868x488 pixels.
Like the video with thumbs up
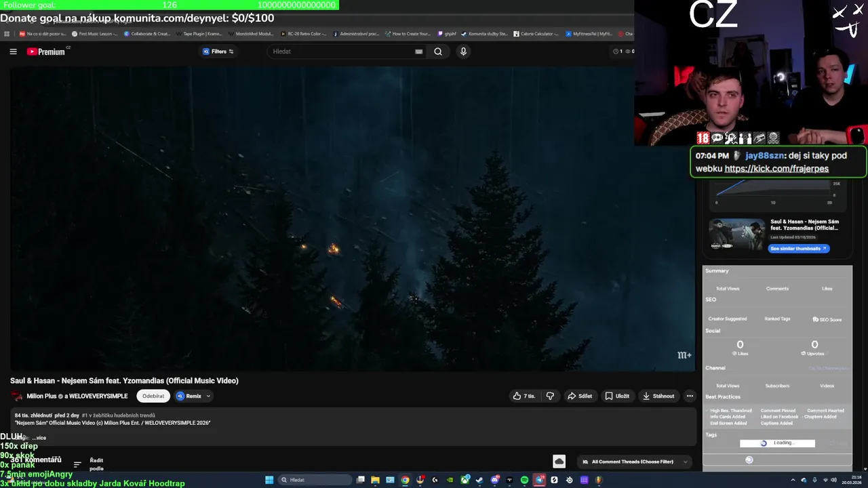(x=524, y=396)
